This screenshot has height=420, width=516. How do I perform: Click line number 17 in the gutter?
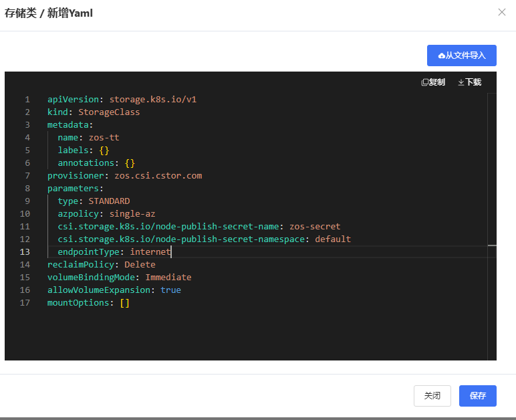25,303
